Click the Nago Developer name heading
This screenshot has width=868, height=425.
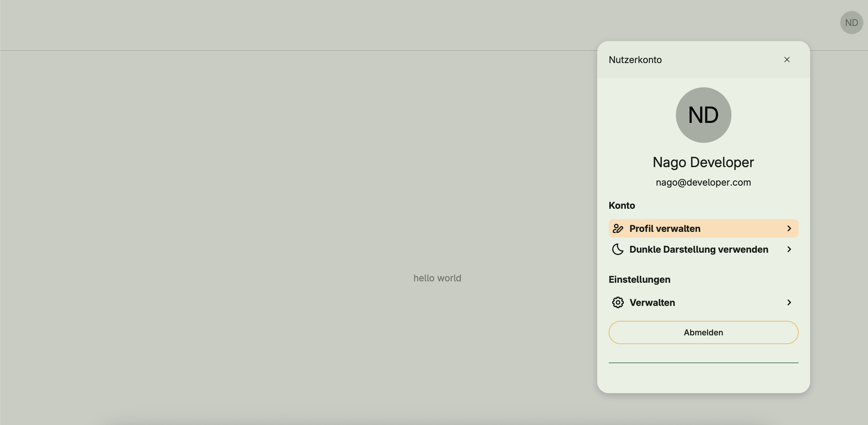click(703, 162)
